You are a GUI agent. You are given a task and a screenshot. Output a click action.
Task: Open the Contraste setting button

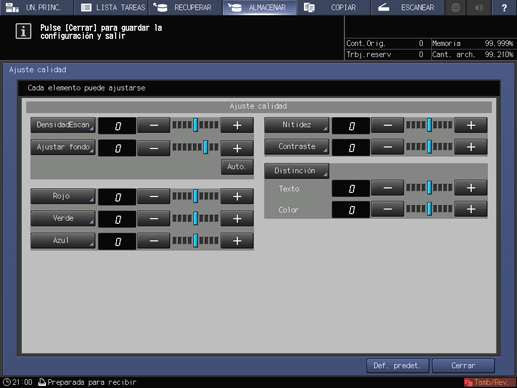coord(297,147)
